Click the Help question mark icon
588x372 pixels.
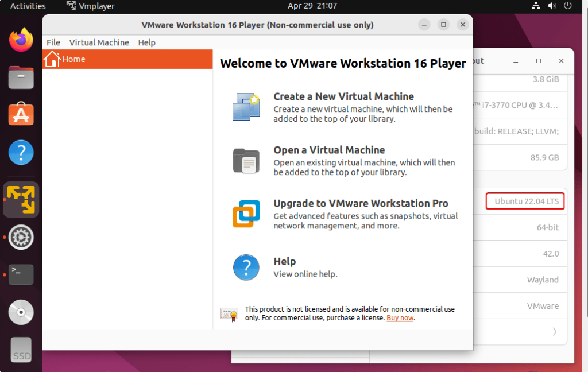pyautogui.click(x=246, y=266)
